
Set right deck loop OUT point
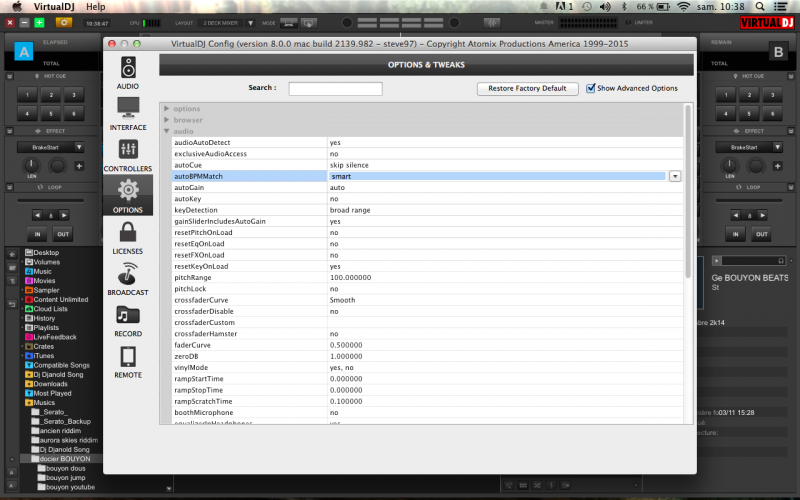(x=761, y=234)
